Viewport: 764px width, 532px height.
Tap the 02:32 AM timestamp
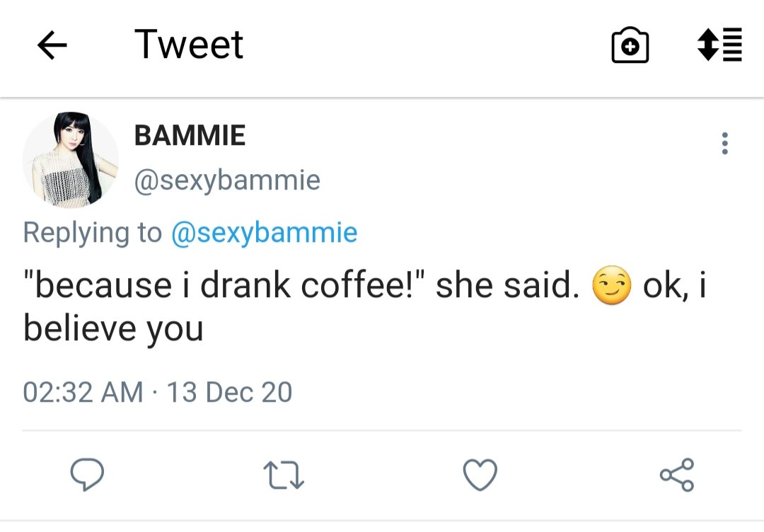pos(83,392)
